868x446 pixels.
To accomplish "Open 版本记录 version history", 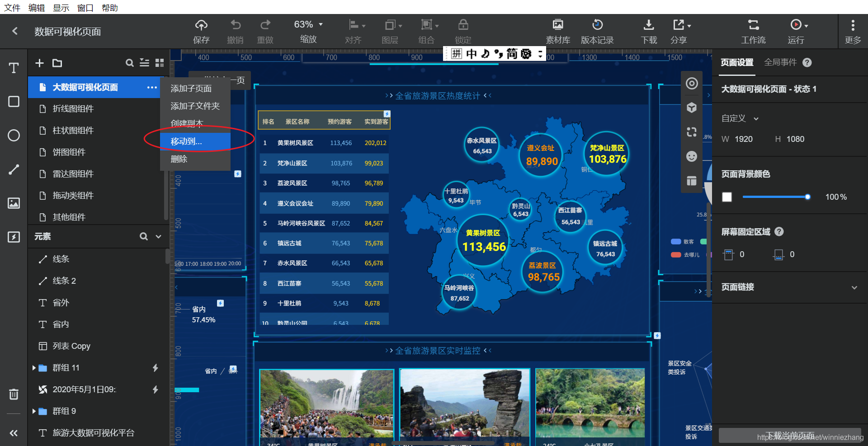I will [597, 31].
